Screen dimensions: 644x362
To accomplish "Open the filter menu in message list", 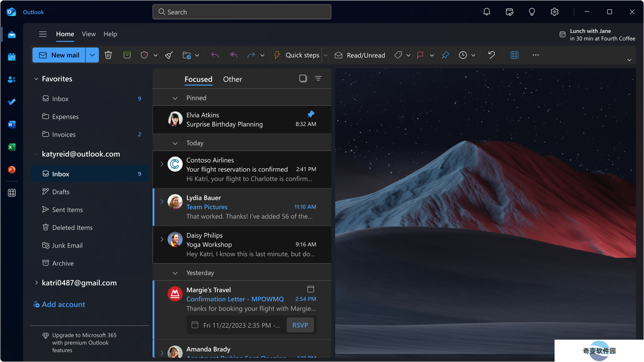I will pyautogui.click(x=318, y=79).
